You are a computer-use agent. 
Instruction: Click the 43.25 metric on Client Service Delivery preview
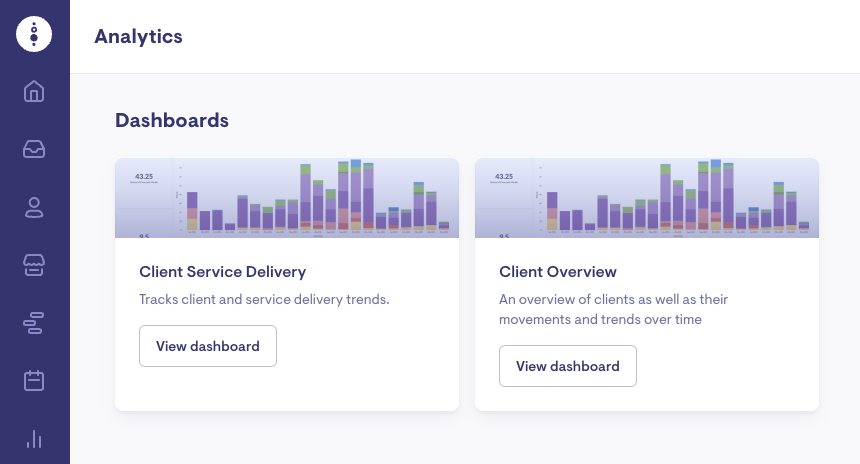pyautogui.click(x=143, y=176)
